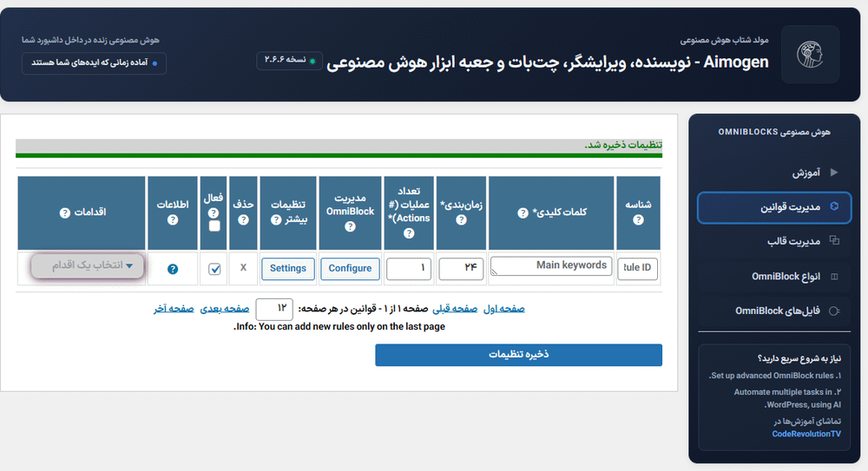
Task: Toggle the header select-all فعال checkbox
Action: [214, 226]
